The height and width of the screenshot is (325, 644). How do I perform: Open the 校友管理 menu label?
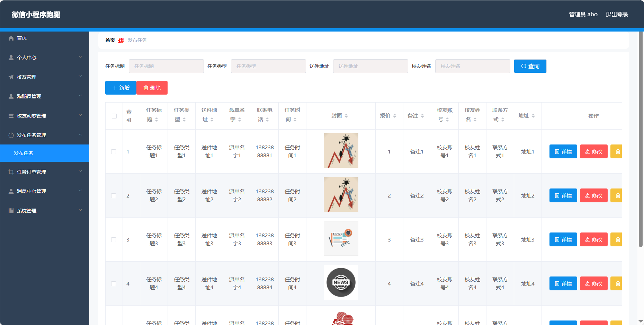pos(27,77)
